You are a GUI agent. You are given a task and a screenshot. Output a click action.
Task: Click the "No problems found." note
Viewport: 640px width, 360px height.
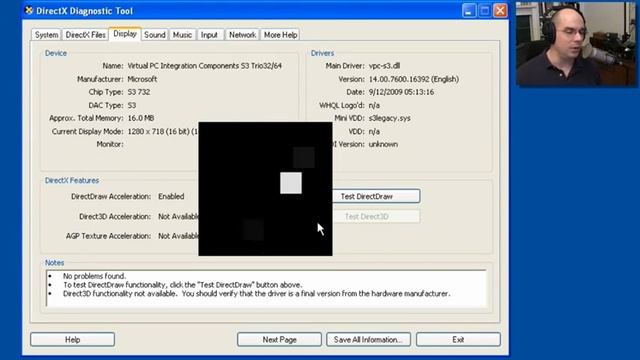(x=94, y=276)
